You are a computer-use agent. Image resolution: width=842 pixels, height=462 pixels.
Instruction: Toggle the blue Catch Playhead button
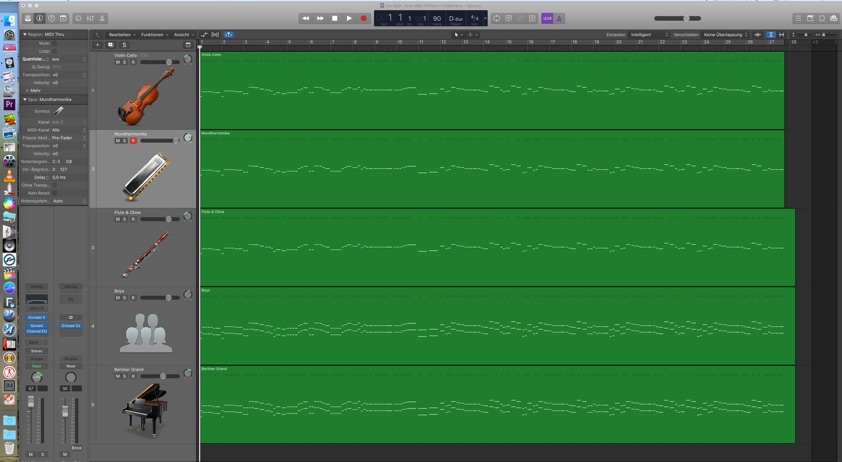tap(228, 34)
